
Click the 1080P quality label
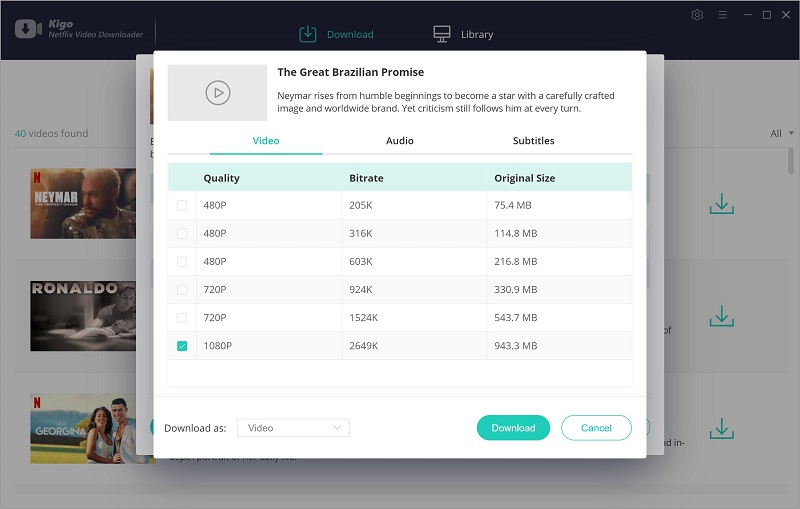218,346
